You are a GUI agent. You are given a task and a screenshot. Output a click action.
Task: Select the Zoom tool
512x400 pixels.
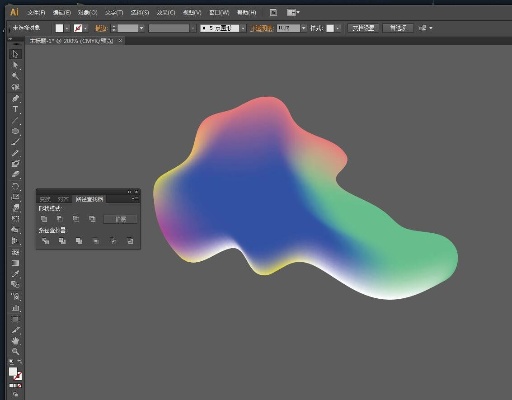[x=15, y=351]
